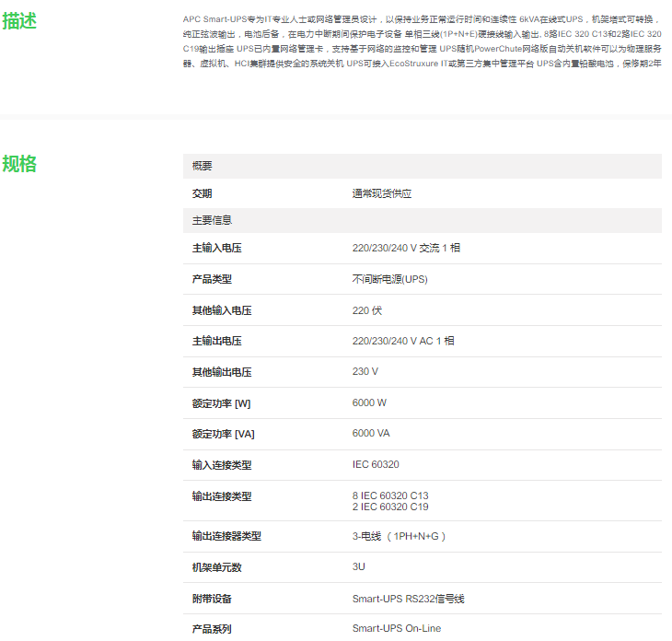Click the 主输入电压 label

pos(216,249)
